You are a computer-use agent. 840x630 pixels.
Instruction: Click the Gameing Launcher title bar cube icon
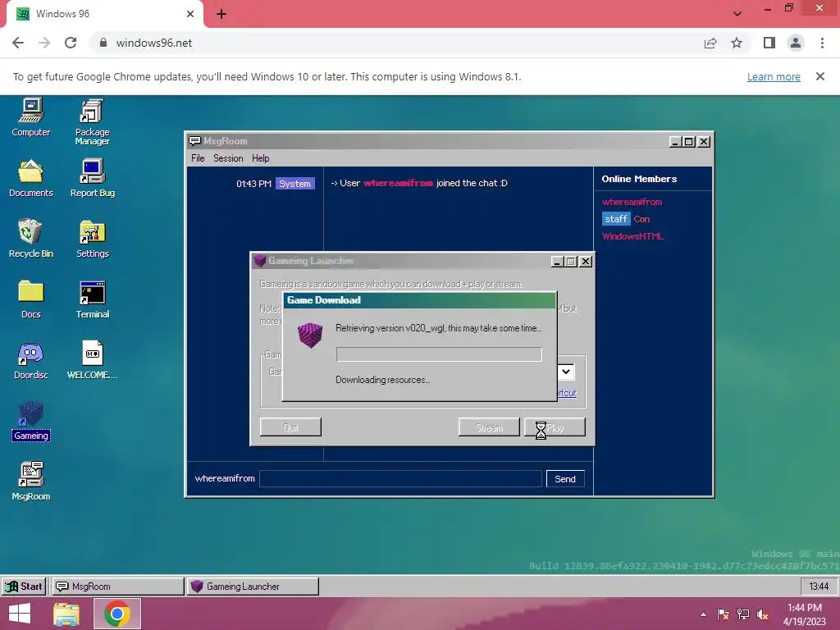point(260,261)
